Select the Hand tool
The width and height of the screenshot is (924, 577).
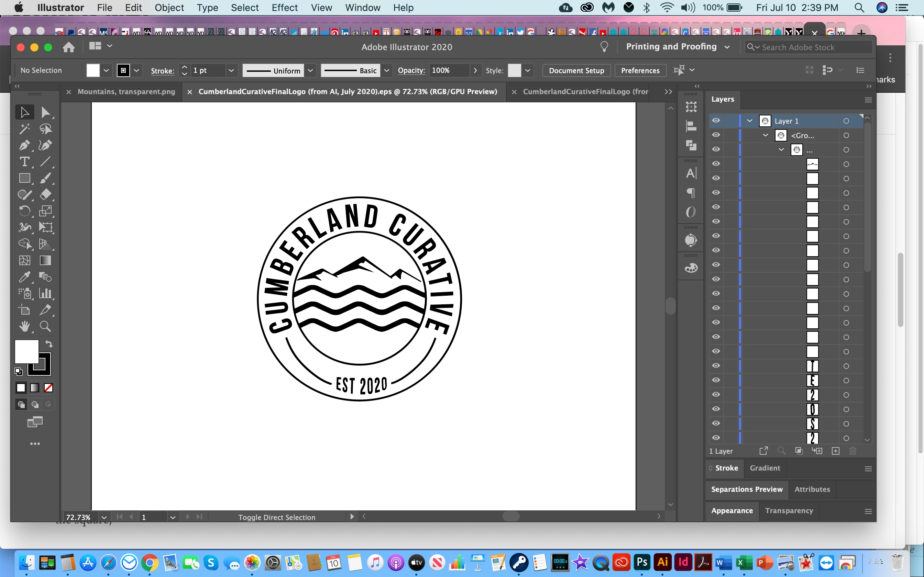pyautogui.click(x=24, y=327)
